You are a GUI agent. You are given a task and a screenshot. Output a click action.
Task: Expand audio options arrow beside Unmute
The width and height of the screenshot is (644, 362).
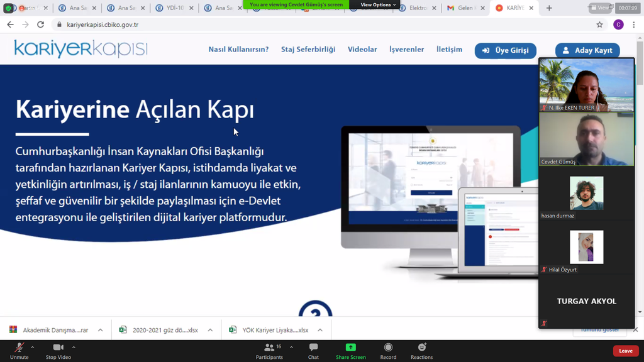click(x=33, y=348)
